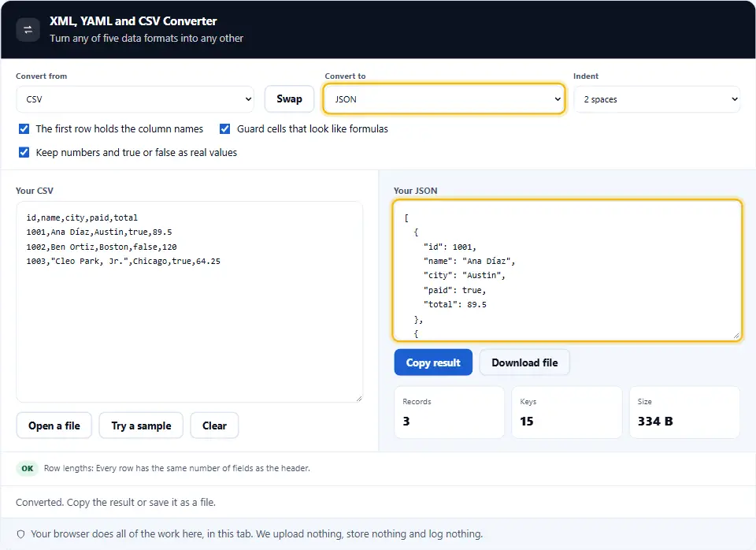
Task: Open the Convert from CSV dropdown
Action: pyautogui.click(x=135, y=99)
